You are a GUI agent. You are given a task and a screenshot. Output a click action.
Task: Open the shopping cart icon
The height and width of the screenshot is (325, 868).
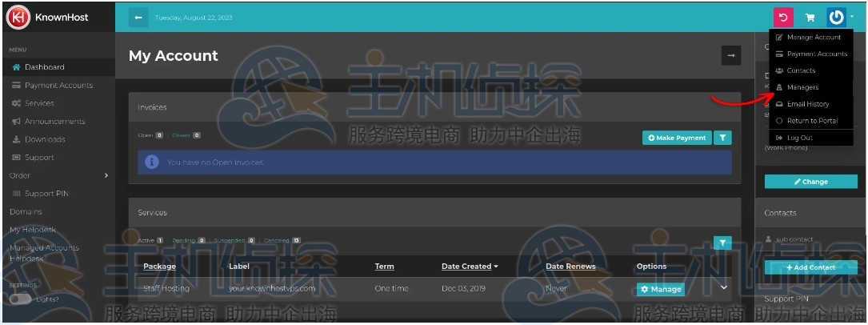810,18
